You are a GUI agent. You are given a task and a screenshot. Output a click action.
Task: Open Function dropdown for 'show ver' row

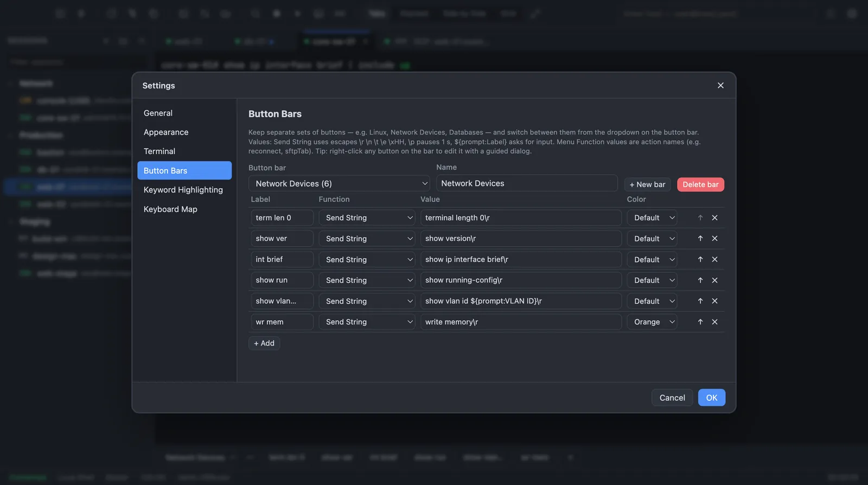[x=367, y=239]
